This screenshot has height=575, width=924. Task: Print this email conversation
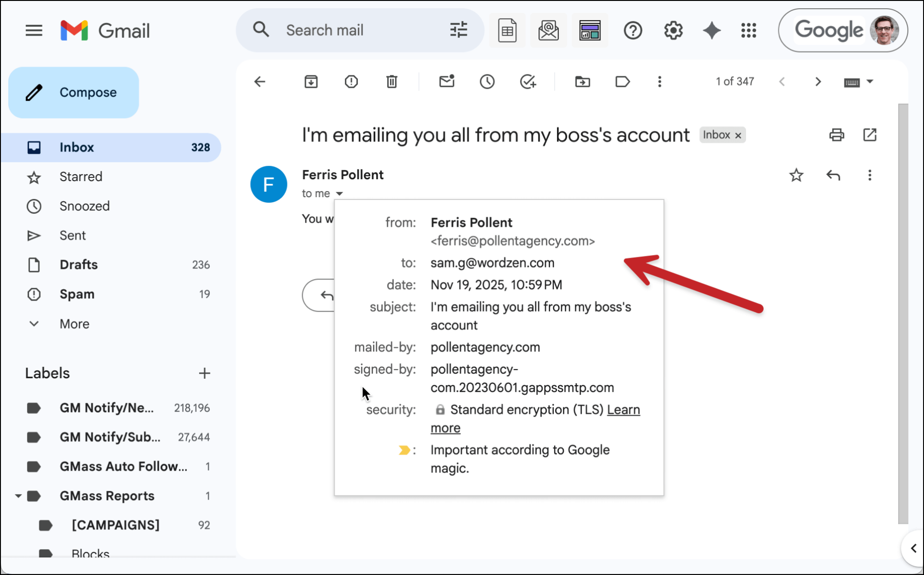(836, 135)
